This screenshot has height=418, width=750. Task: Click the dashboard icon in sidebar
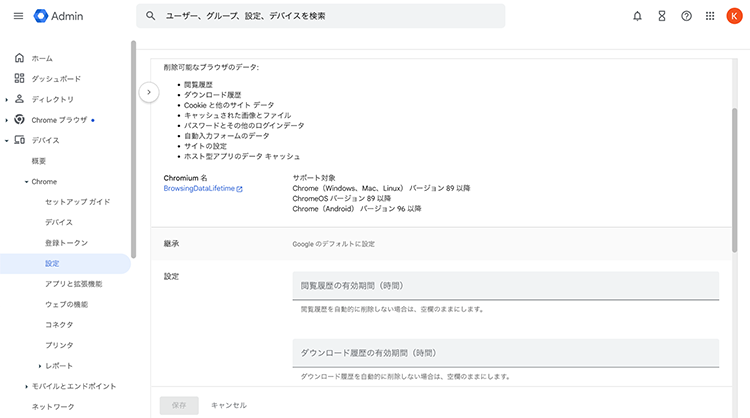19,78
